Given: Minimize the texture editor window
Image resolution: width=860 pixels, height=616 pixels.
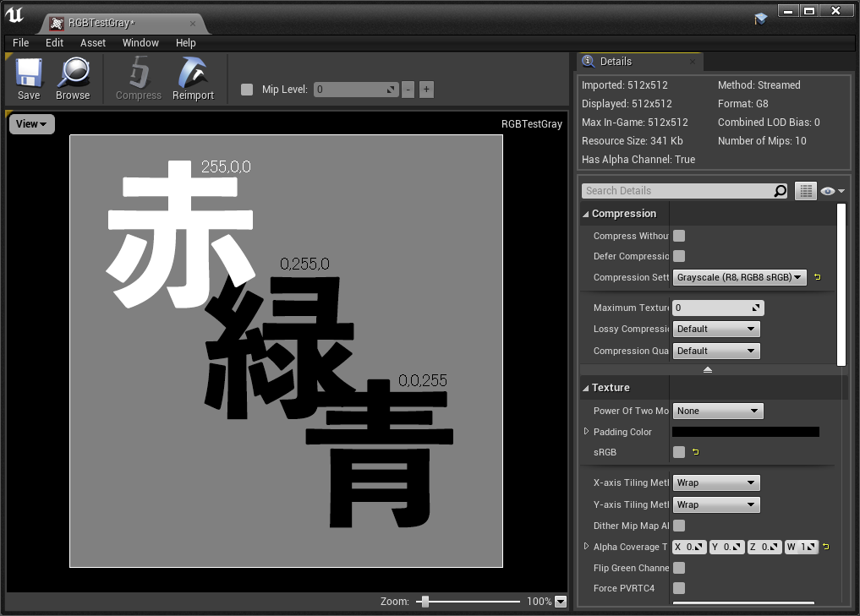Looking at the screenshot, I should tap(788, 10).
